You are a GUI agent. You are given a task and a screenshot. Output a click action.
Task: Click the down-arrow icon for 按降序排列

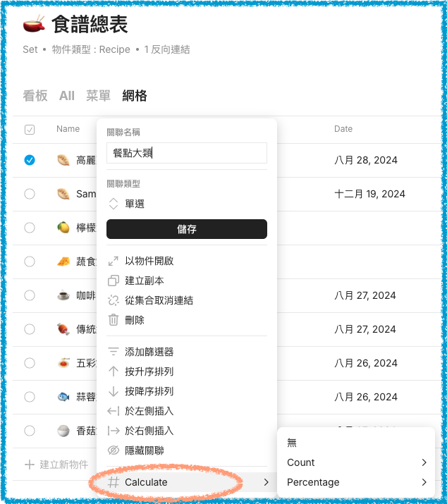114,391
